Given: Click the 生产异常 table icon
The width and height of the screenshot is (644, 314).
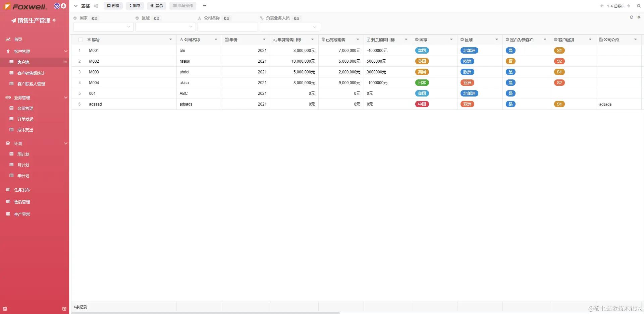Looking at the screenshot, I should [x=8, y=214].
